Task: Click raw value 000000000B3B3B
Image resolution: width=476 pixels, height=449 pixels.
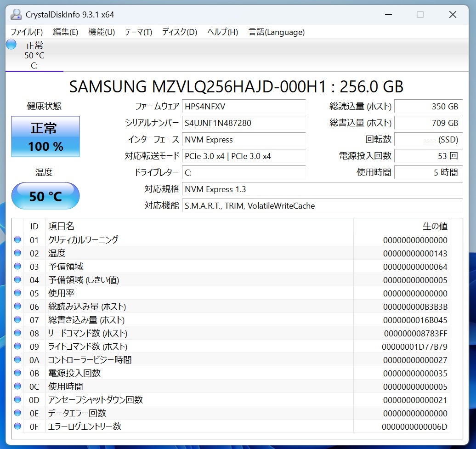Action: [415, 307]
